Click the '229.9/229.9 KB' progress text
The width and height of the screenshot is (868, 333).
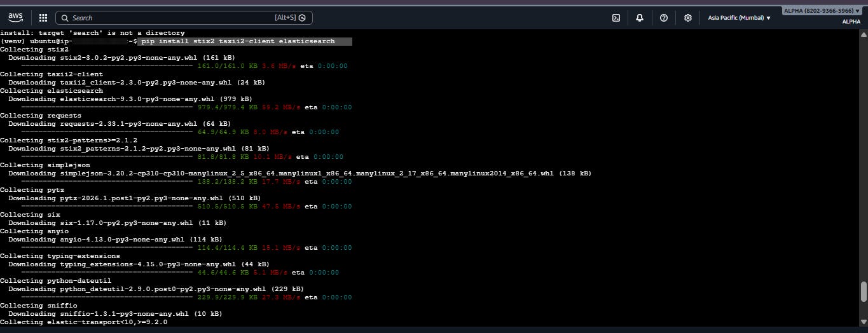(x=227, y=297)
